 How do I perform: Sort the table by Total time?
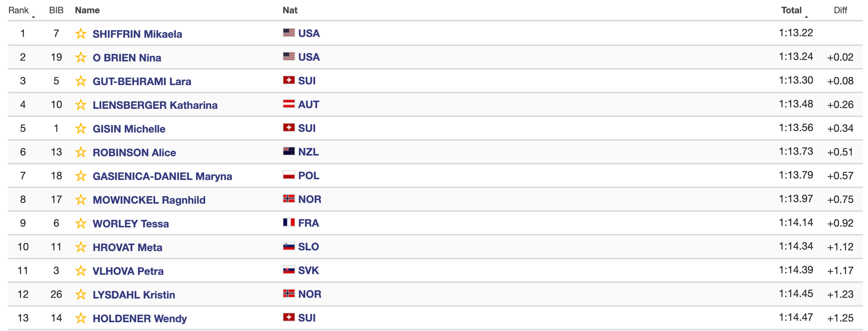click(791, 10)
